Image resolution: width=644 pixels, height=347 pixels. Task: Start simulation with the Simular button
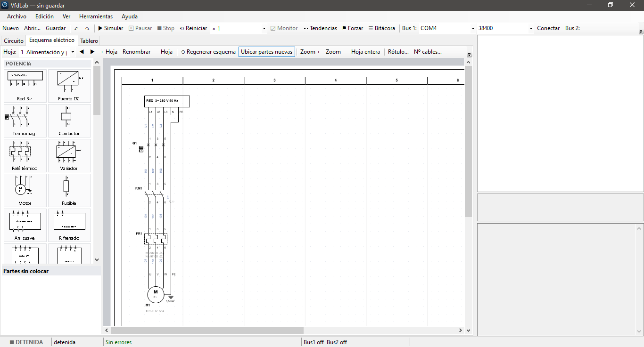click(111, 28)
